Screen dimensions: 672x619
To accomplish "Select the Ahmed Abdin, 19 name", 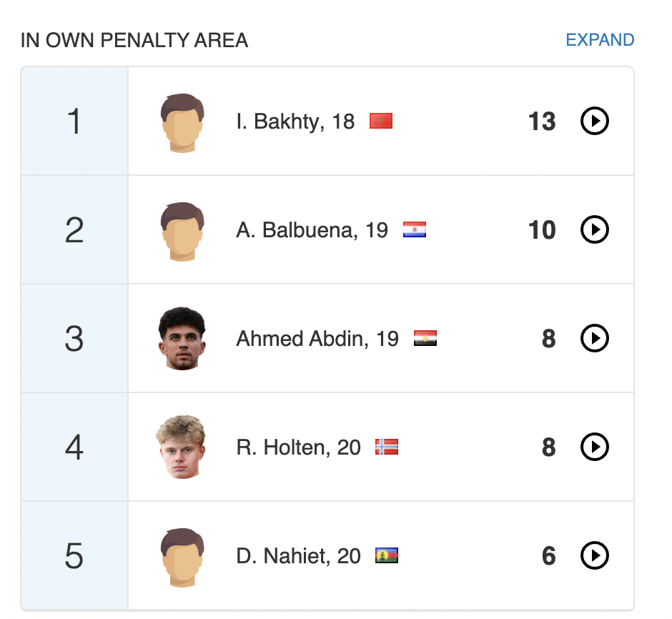I will [x=317, y=339].
